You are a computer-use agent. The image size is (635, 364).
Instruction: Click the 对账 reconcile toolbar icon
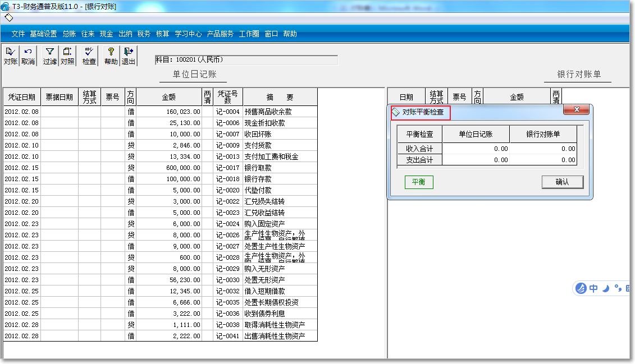(x=11, y=56)
